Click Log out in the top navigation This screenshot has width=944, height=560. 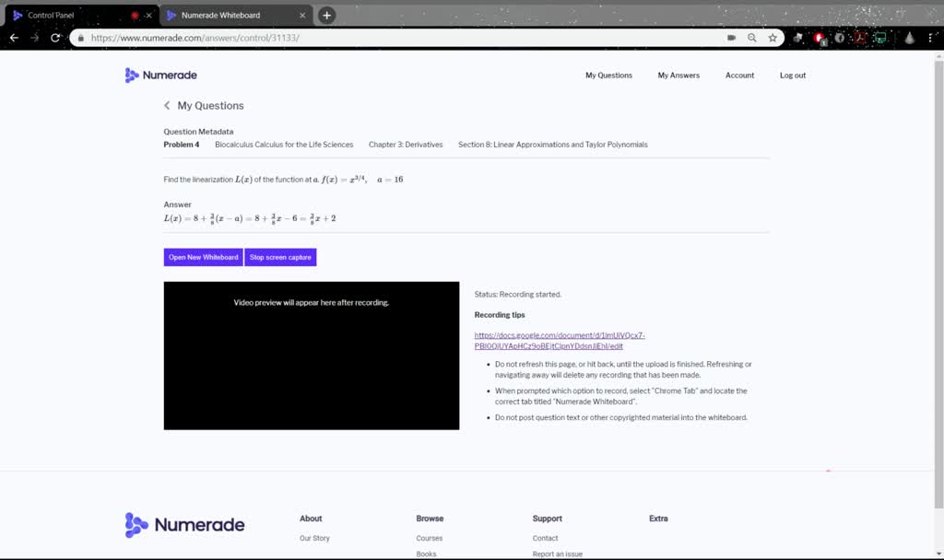click(793, 75)
